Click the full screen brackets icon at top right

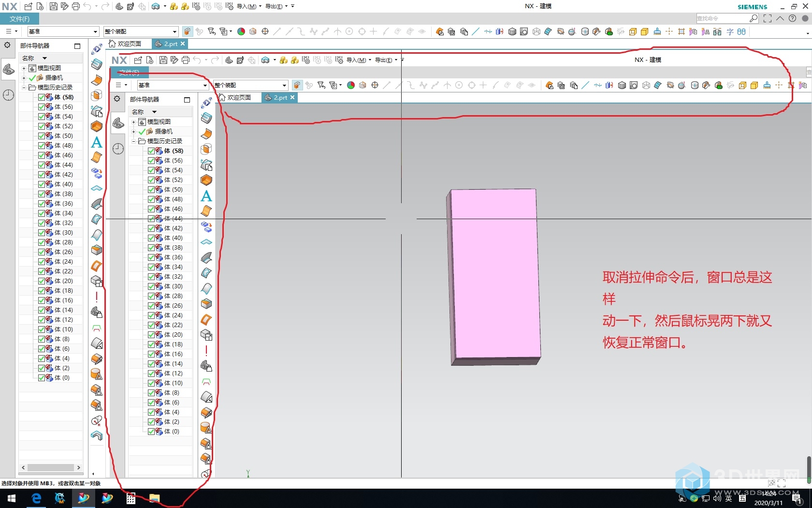pyautogui.click(x=768, y=18)
